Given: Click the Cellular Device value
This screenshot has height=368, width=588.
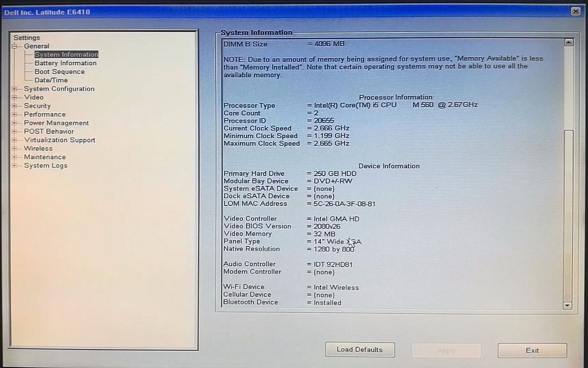Looking at the screenshot, I should pyautogui.click(x=324, y=295).
